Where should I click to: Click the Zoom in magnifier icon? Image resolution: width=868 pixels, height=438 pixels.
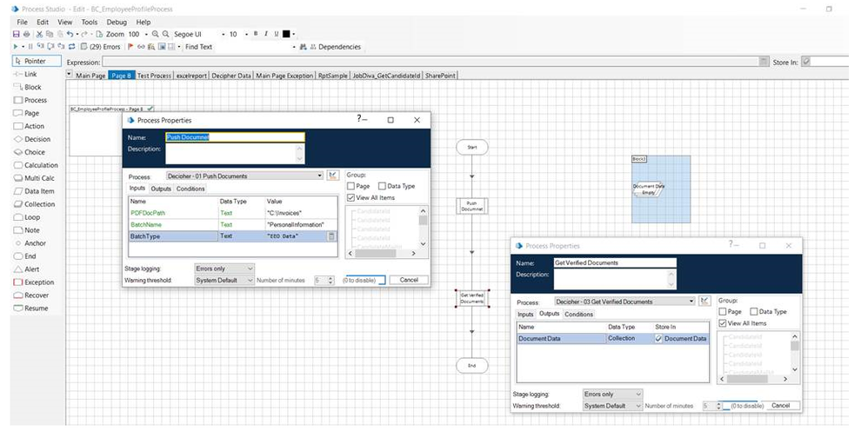(156, 34)
